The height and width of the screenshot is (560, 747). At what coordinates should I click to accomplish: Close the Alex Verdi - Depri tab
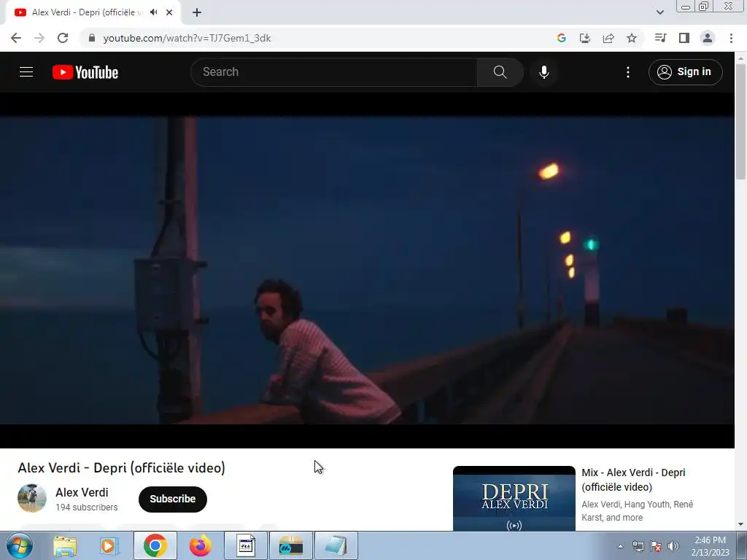click(169, 12)
